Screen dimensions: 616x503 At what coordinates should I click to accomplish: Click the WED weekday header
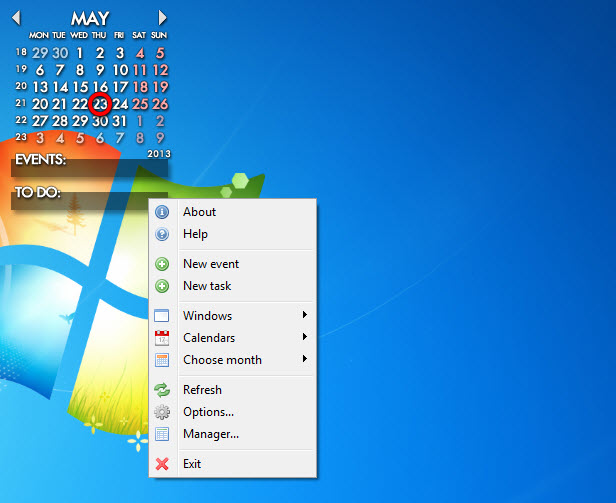(79, 35)
